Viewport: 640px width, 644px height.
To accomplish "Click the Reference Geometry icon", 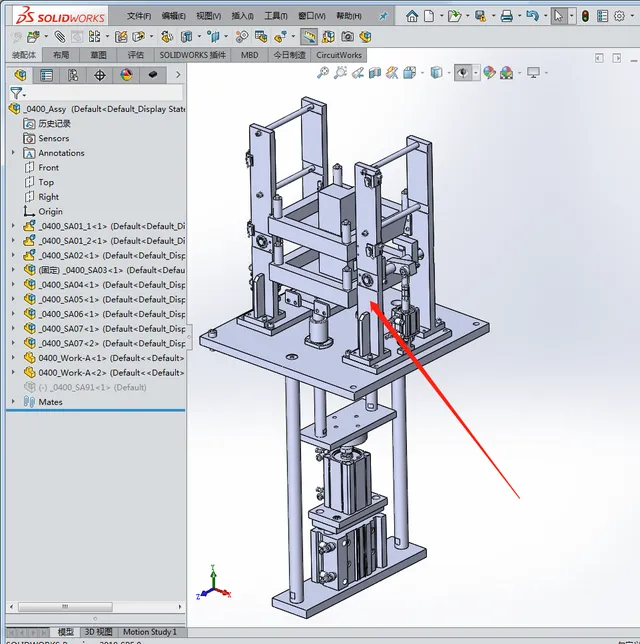I will [x=213, y=37].
